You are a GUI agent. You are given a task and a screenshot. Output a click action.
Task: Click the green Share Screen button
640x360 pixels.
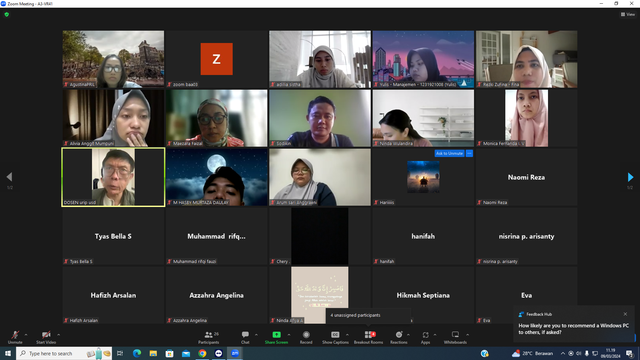[x=276, y=337]
